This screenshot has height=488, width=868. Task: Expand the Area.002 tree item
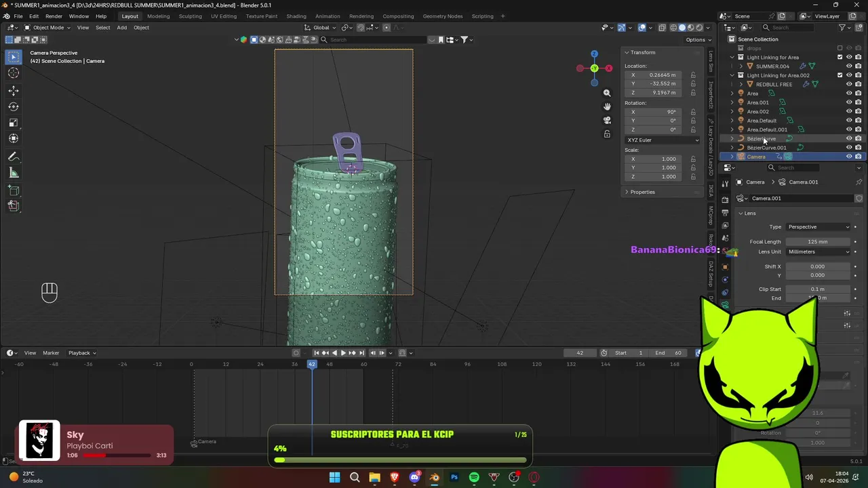732,111
